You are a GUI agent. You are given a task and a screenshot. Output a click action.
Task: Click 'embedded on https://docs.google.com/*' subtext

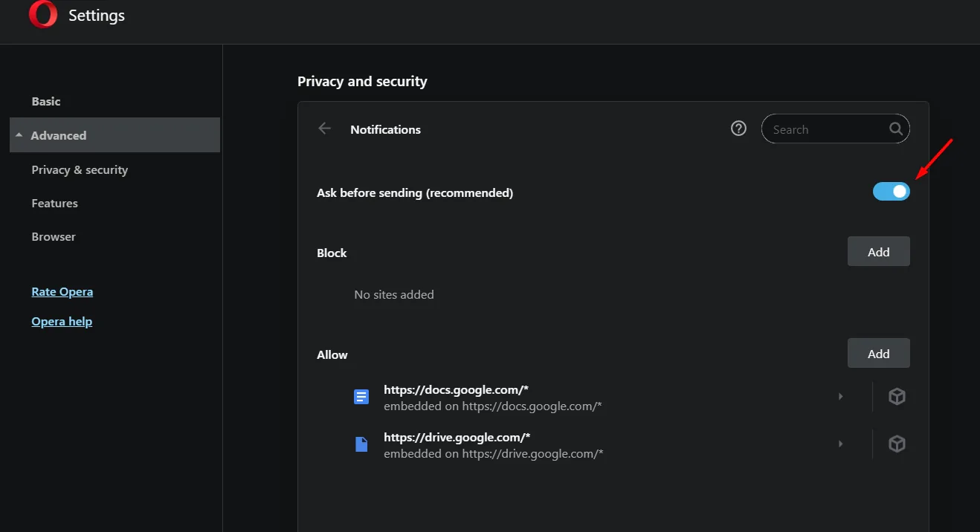pos(493,406)
